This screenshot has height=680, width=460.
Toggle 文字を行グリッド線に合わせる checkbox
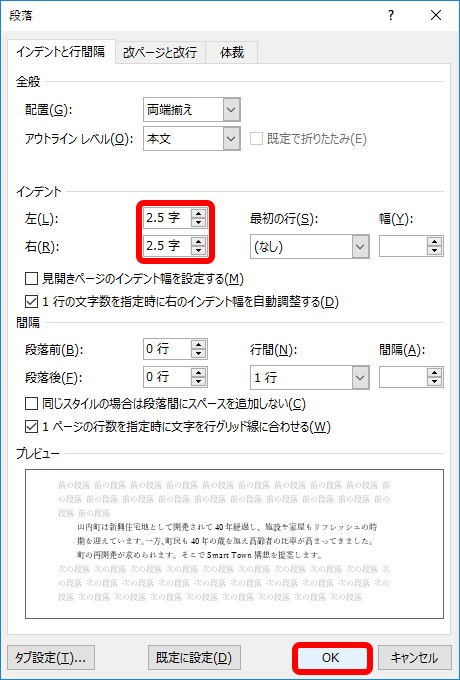coord(31,427)
